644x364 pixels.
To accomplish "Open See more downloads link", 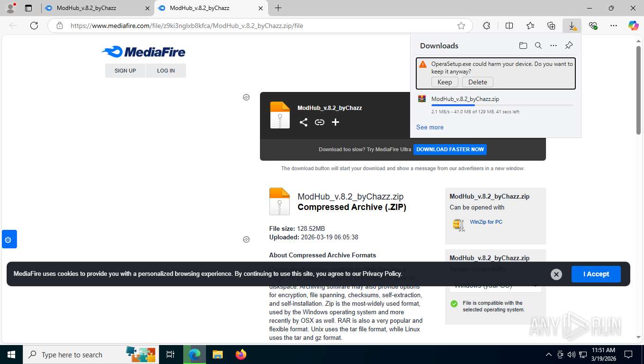I will click(430, 127).
